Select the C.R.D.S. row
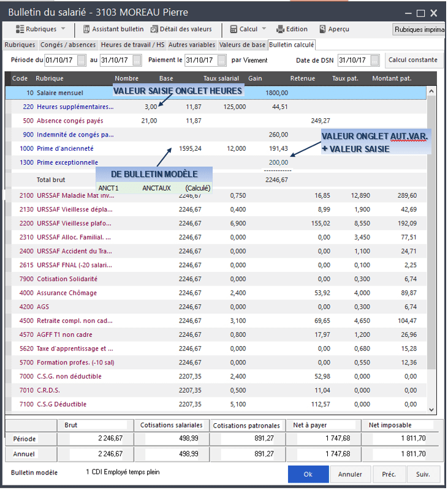Screen dimensions: 448x490 216,390
